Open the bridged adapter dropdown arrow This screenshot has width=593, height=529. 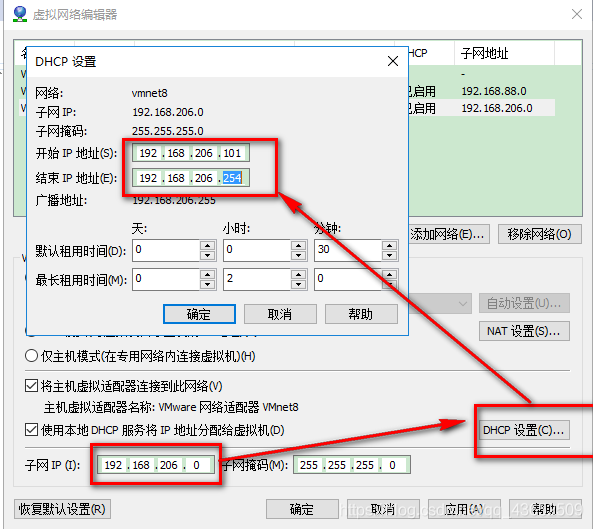click(x=463, y=303)
